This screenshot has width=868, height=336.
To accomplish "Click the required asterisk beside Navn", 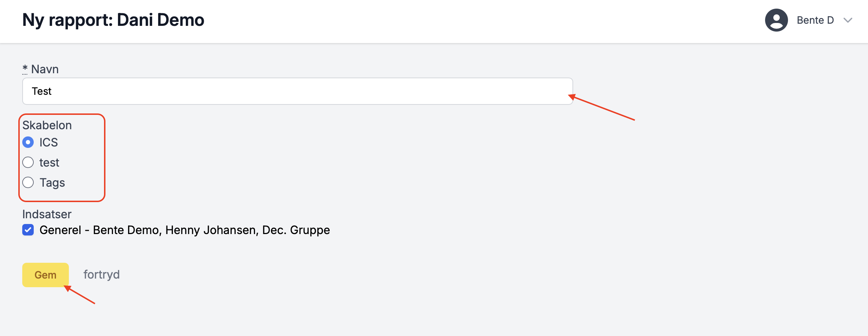I will (25, 69).
